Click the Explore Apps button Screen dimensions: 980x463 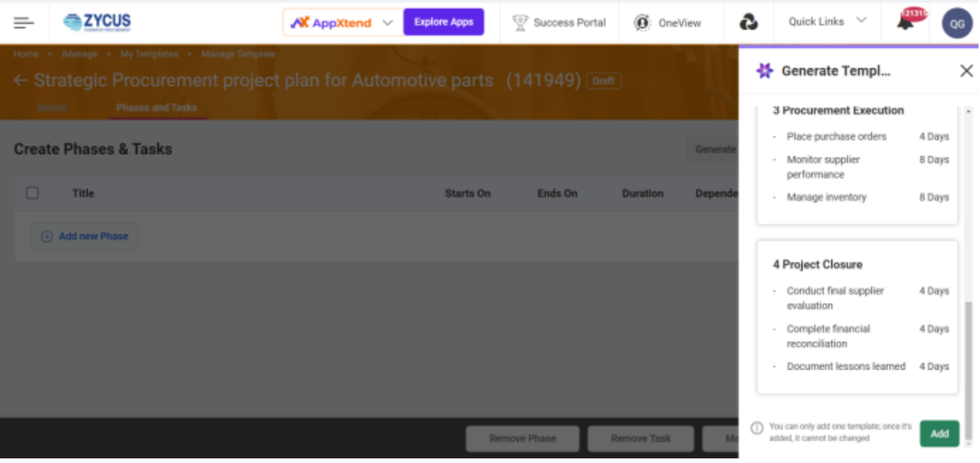pyautogui.click(x=444, y=22)
